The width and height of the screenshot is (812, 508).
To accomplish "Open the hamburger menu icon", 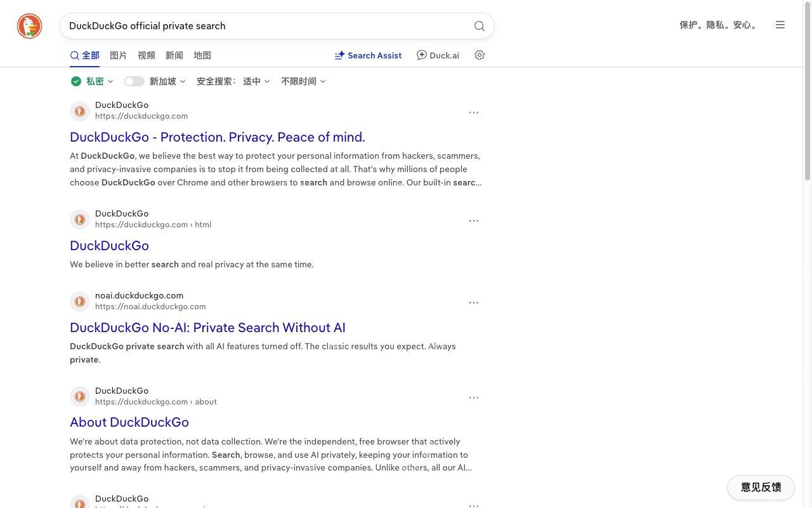I will [780, 25].
